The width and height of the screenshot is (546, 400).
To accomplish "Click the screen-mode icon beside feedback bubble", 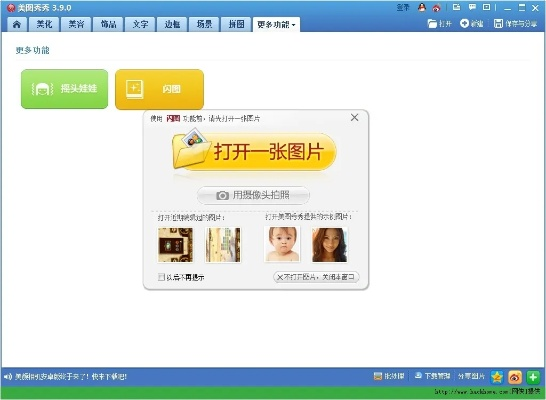I will pyautogui.click(x=486, y=7).
